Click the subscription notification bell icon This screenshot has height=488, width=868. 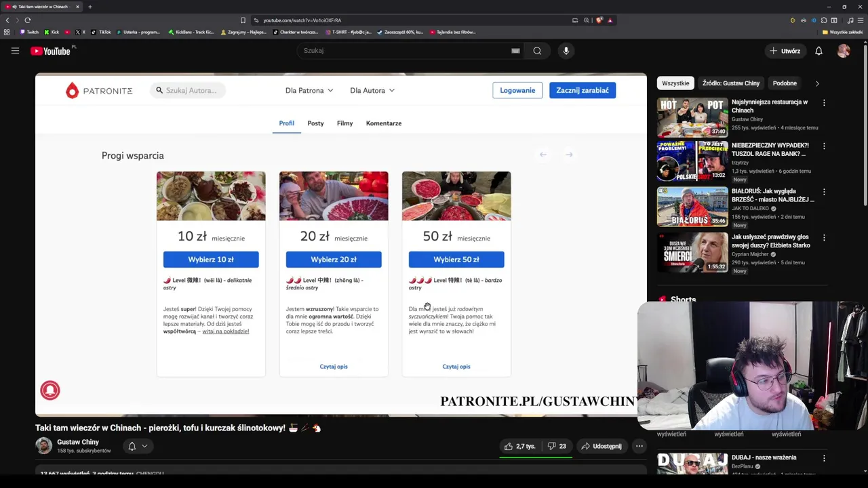pyautogui.click(x=132, y=446)
